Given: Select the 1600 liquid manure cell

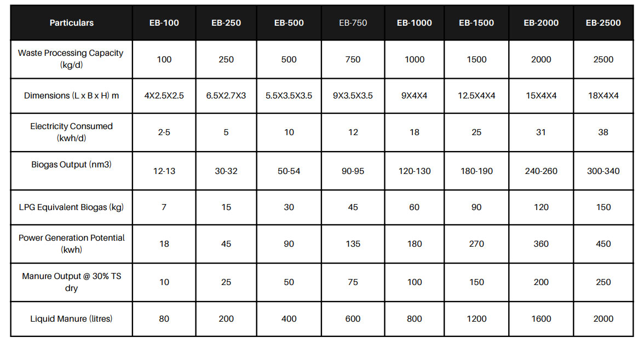Looking at the screenshot, I should coord(541,319).
